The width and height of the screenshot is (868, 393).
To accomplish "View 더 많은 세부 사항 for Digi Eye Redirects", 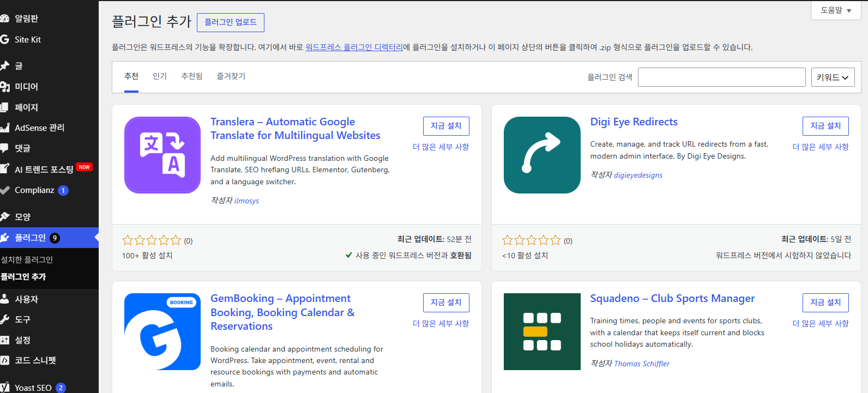I will tap(821, 147).
